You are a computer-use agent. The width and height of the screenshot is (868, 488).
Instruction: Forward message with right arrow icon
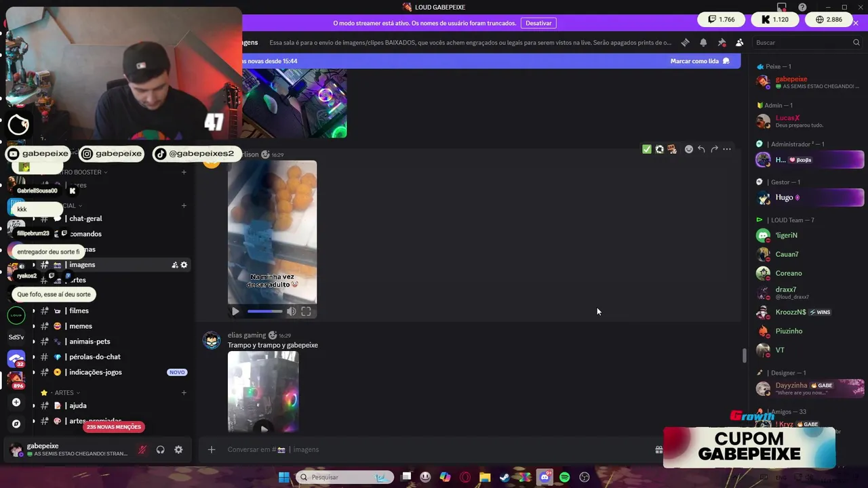pos(714,149)
